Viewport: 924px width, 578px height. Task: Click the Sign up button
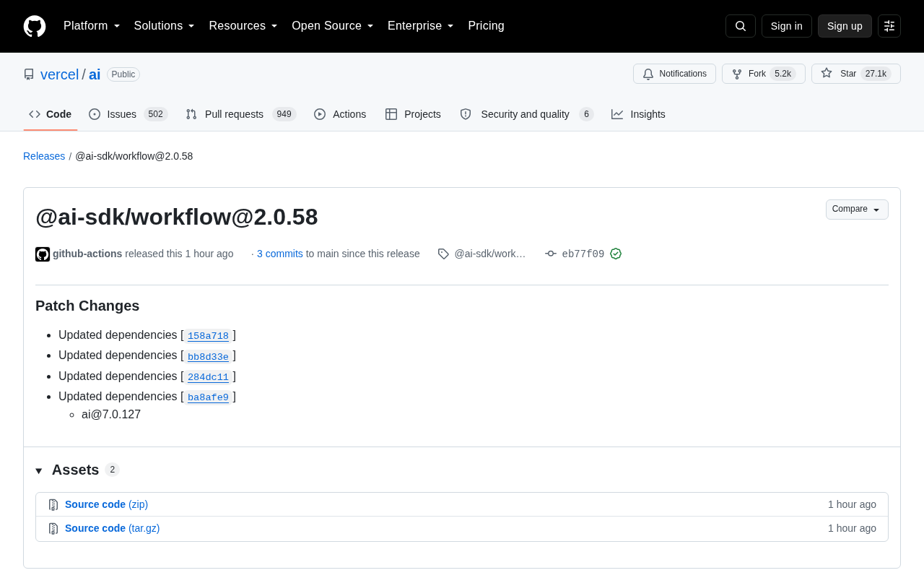pyautogui.click(x=845, y=26)
